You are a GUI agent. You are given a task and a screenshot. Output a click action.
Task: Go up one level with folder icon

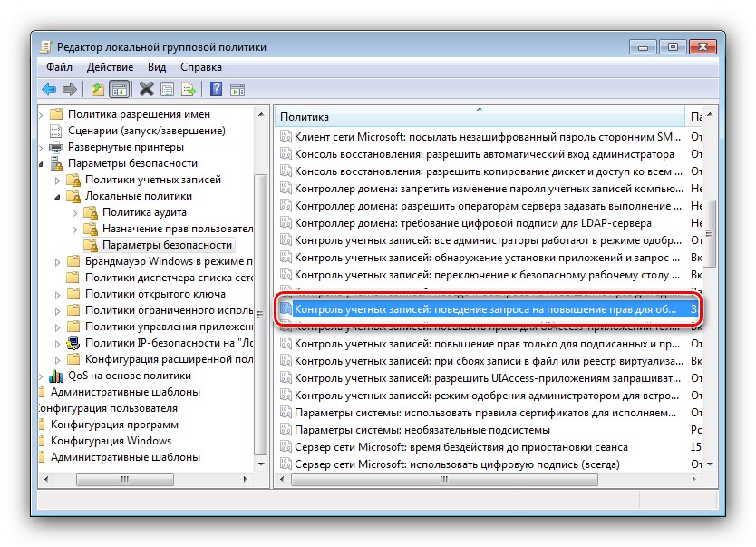(x=97, y=89)
